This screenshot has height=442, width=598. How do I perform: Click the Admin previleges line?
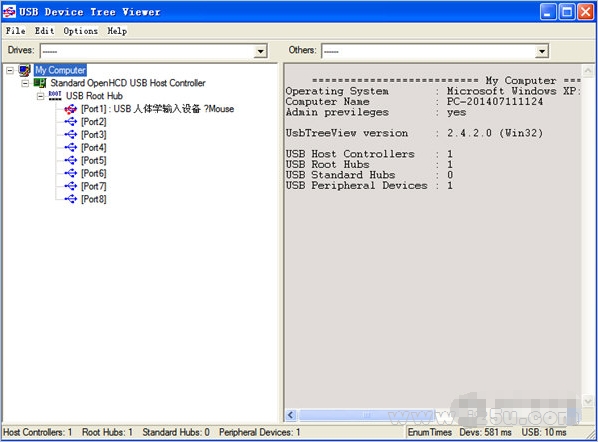376,113
